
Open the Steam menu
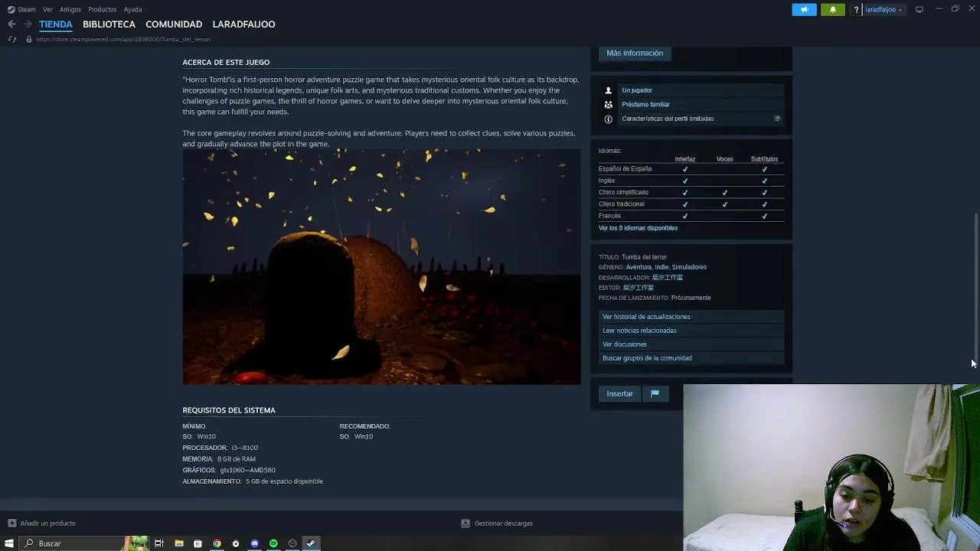click(x=27, y=9)
